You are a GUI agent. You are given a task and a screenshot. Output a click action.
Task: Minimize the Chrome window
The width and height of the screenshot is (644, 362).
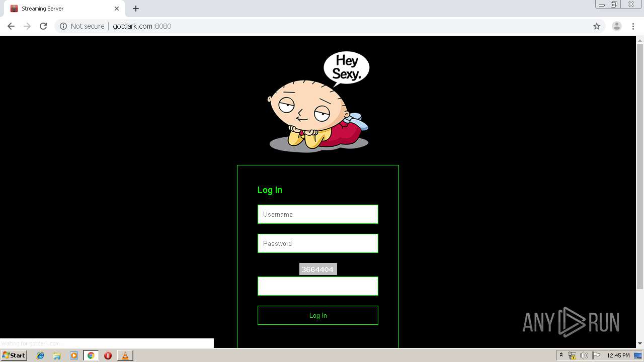(601, 5)
